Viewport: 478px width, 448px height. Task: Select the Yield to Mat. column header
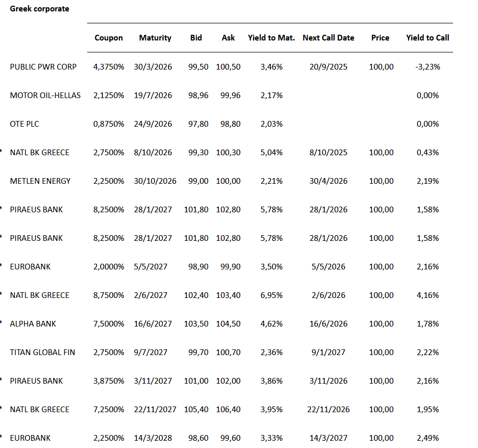(271, 38)
